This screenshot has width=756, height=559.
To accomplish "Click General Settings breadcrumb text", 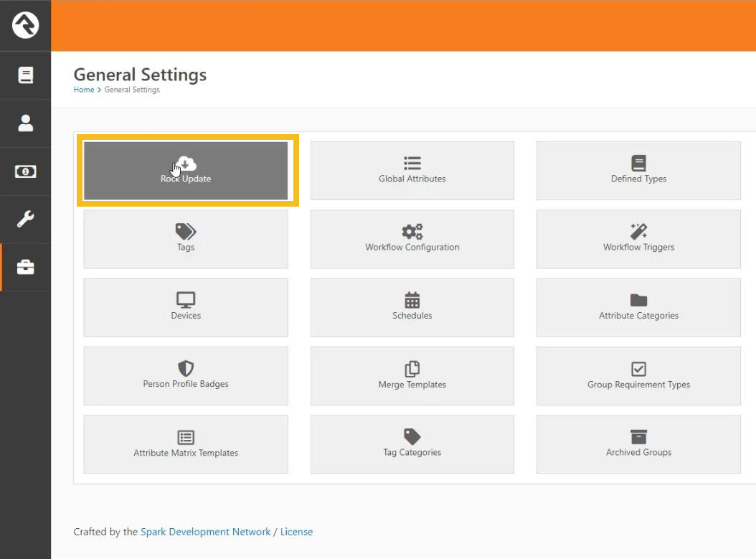I will [x=132, y=90].
